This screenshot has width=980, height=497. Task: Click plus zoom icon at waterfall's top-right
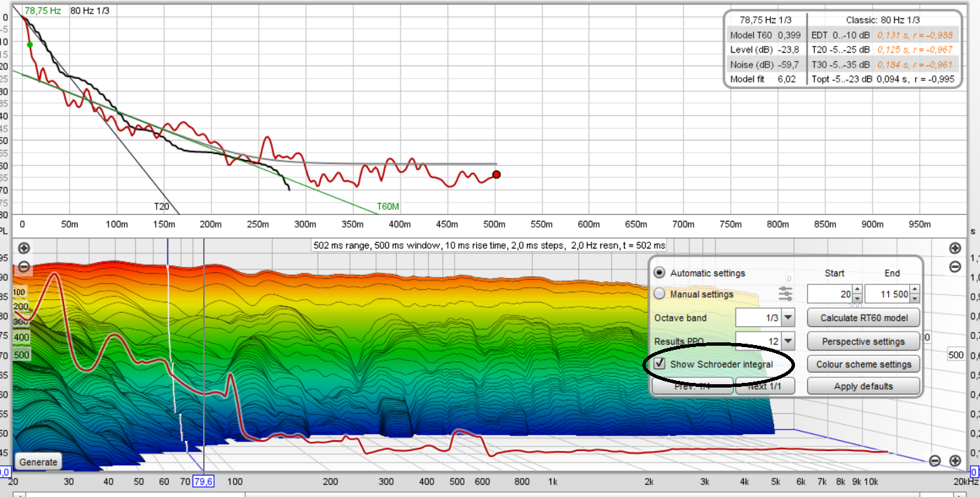(955, 248)
